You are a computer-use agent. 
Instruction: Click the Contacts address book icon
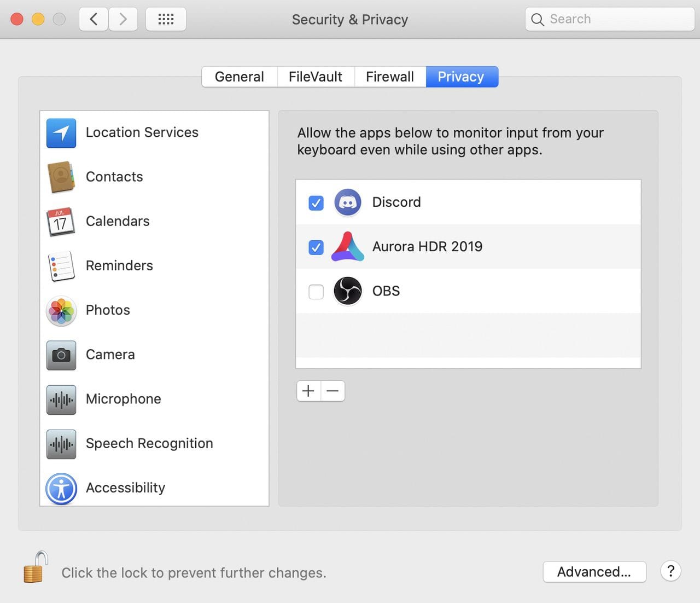pyautogui.click(x=61, y=177)
